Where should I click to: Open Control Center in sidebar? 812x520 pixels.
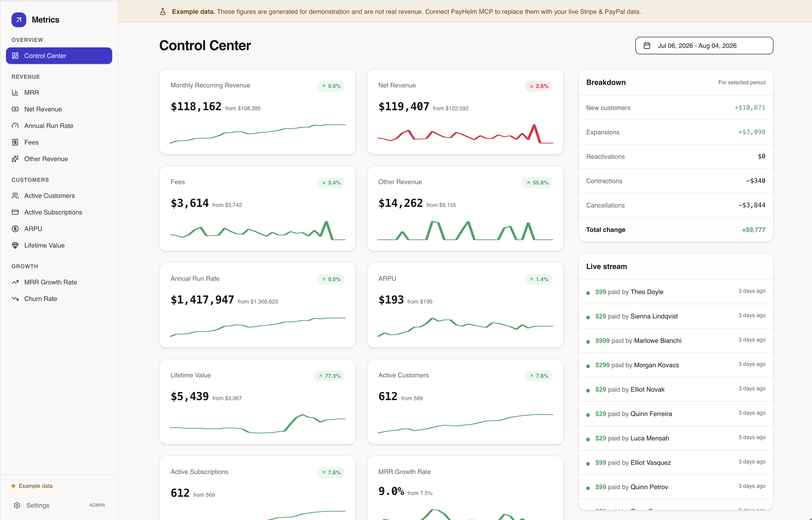59,56
